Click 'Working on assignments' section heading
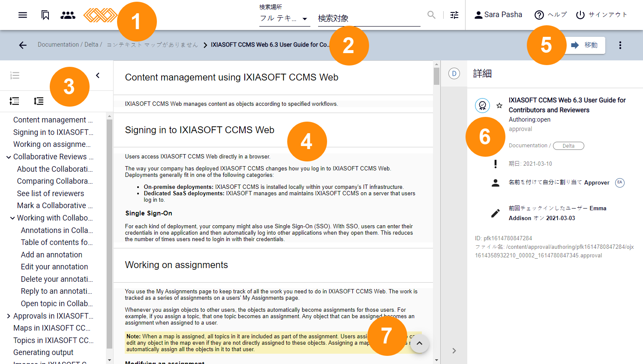This screenshot has height=364, width=643. click(176, 265)
